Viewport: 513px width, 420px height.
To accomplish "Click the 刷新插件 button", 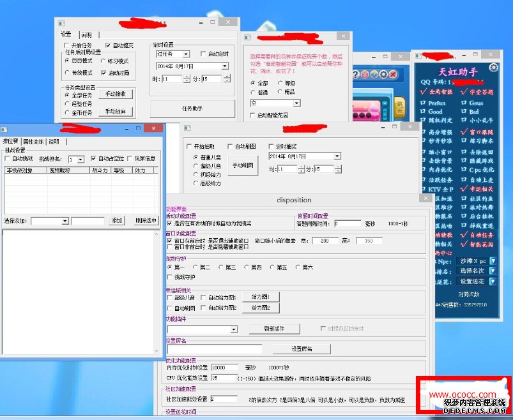I will pyautogui.click(x=274, y=329).
